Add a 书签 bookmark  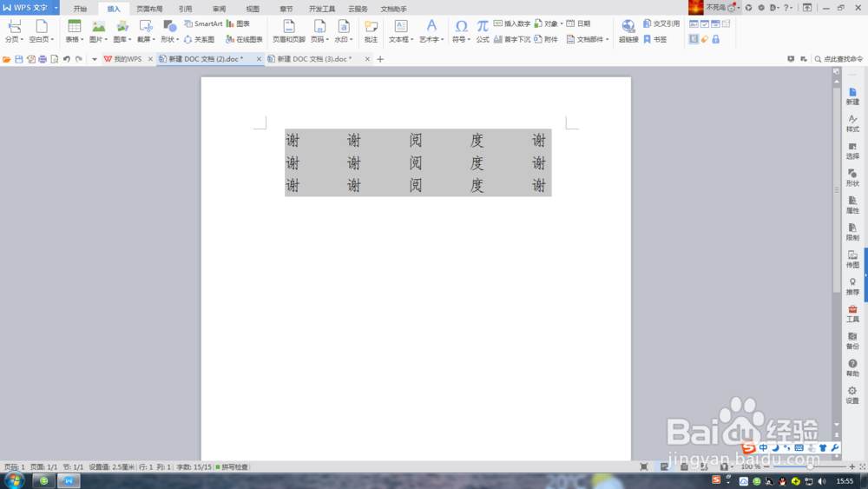click(655, 39)
